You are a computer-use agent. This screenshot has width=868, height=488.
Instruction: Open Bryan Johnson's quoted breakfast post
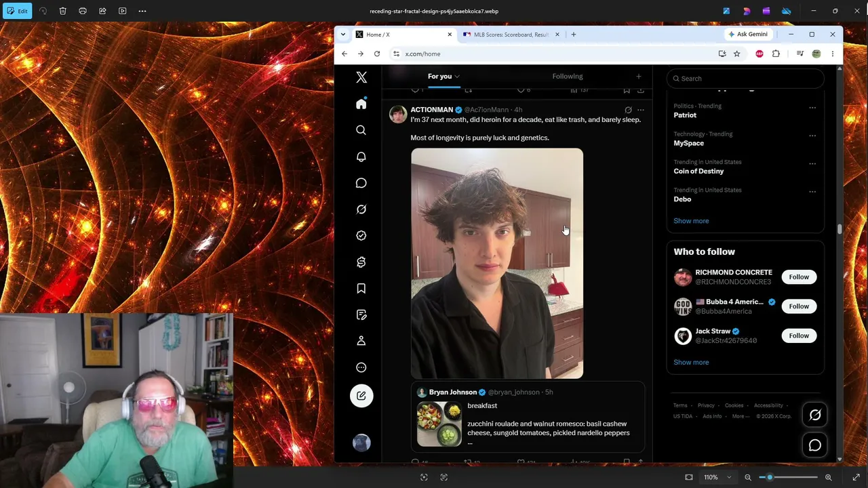(528, 417)
